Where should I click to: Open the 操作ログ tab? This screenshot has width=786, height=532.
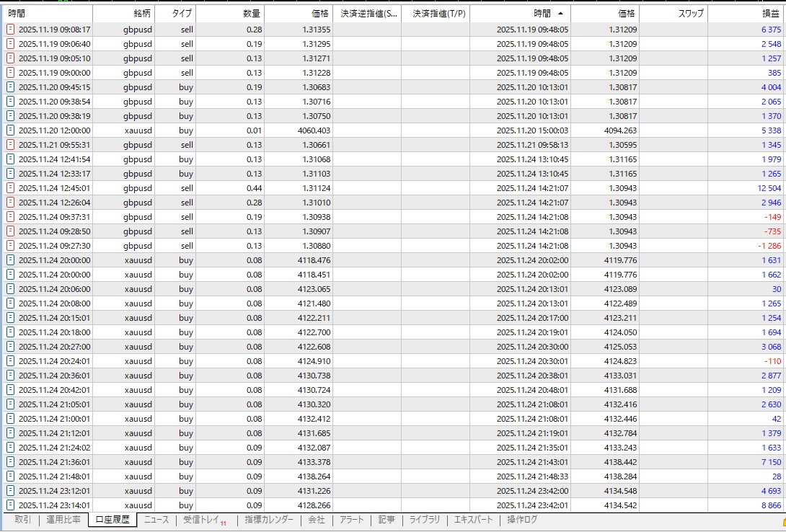pyautogui.click(x=521, y=520)
